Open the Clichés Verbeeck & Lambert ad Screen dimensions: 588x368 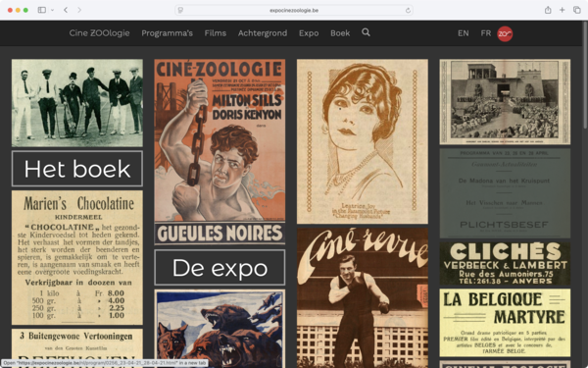click(505, 263)
